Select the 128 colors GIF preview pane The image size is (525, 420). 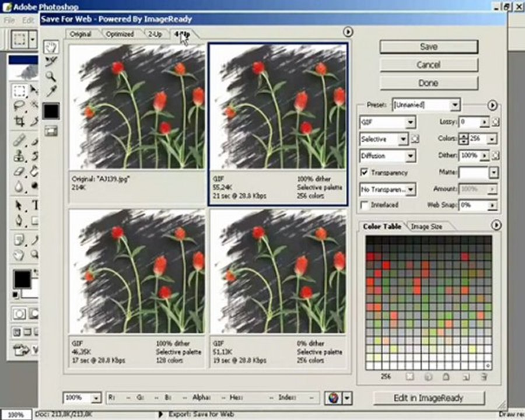click(x=137, y=288)
